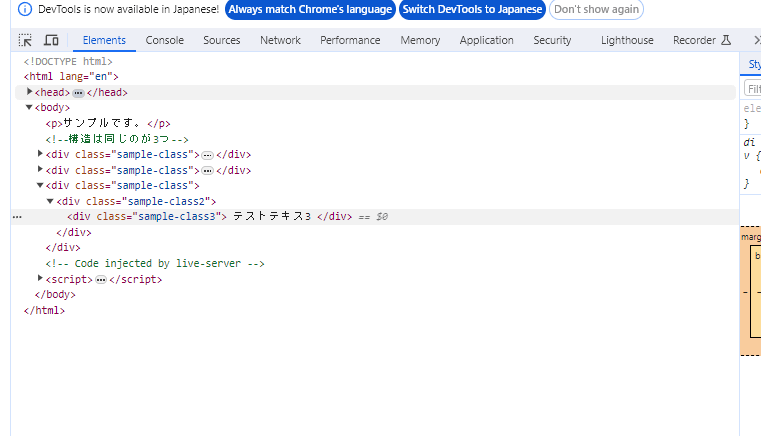Expand the second sample-class div

(x=40, y=169)
